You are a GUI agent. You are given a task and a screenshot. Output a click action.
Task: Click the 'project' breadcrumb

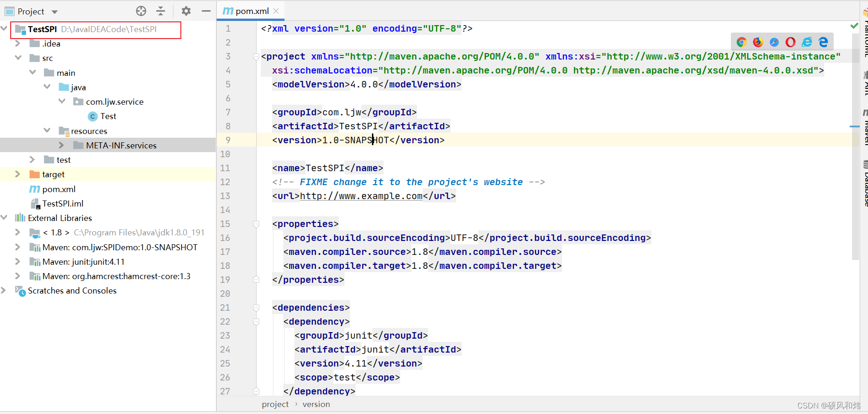click(275, 405)
